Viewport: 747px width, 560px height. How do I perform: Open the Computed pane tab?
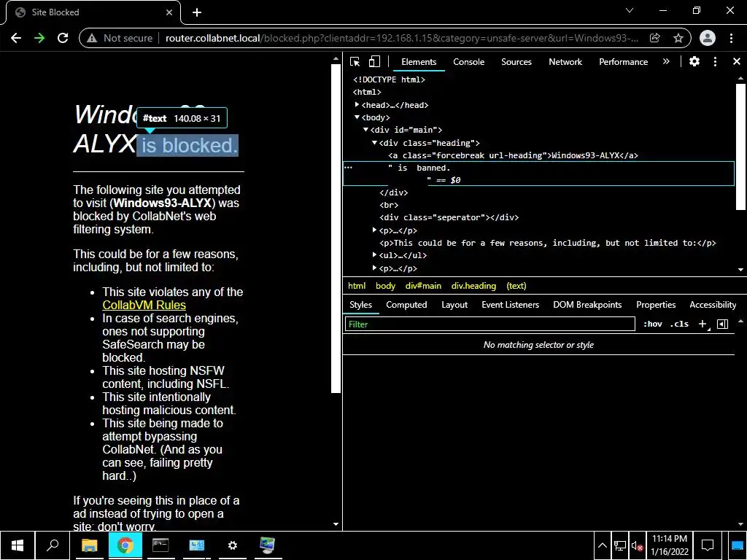click(406, 305)
